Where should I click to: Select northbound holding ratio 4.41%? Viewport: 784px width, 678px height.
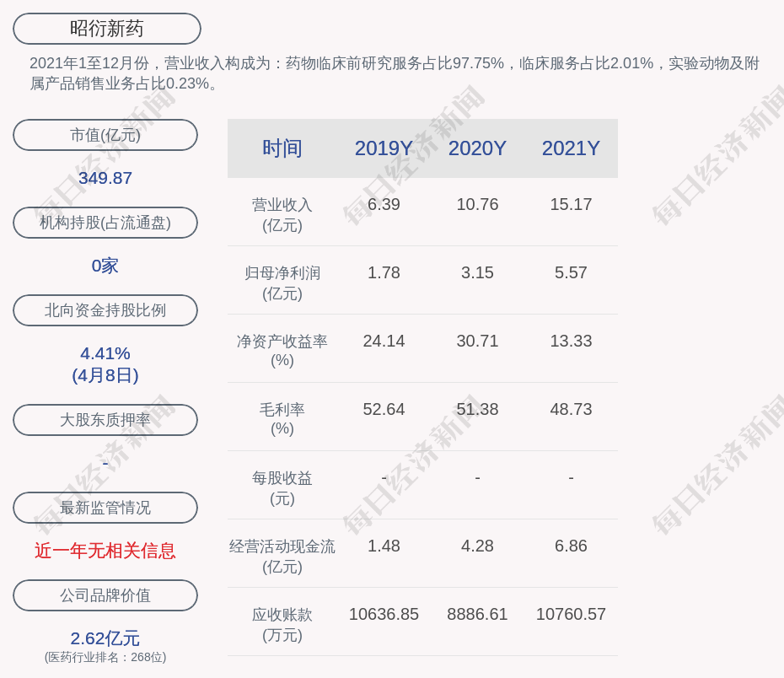tap(105, 353)
